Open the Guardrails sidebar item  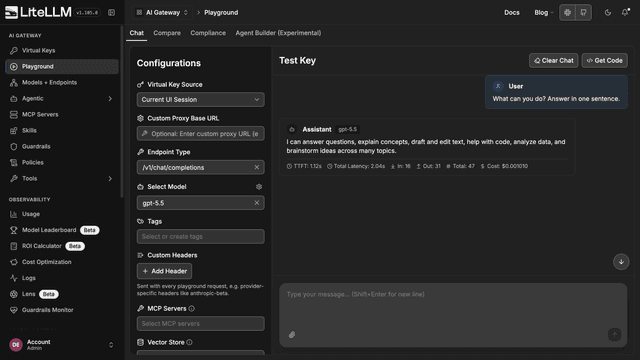(62, 146)
